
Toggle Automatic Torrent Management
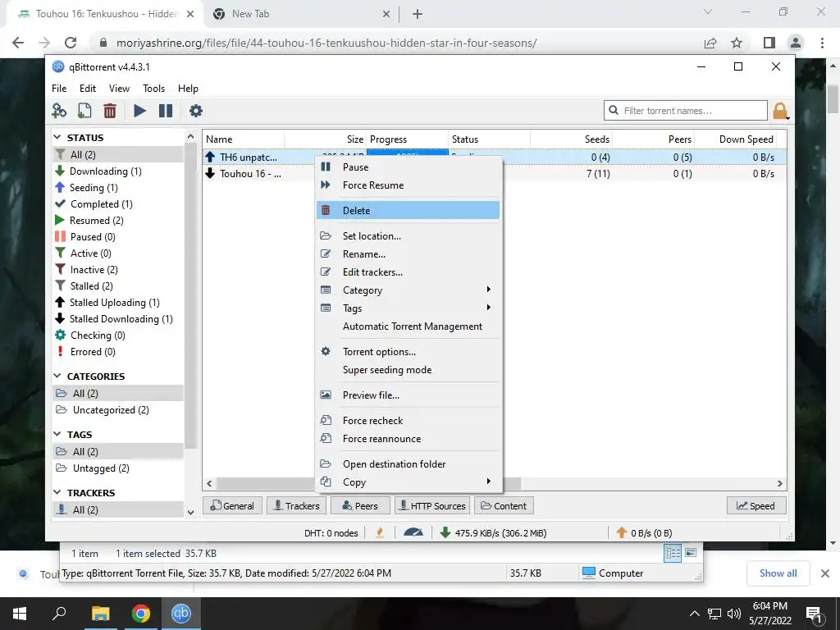coord(408,326)
